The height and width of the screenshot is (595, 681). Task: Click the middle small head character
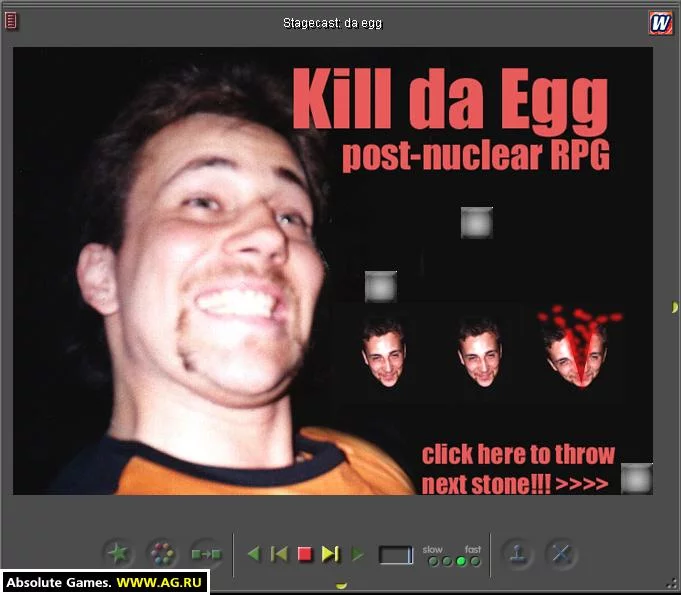coord(480,353)
